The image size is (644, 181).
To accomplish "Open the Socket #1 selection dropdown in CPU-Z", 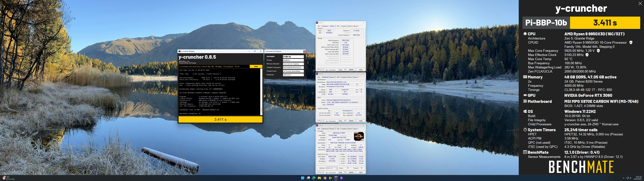I will click(332, 168).
